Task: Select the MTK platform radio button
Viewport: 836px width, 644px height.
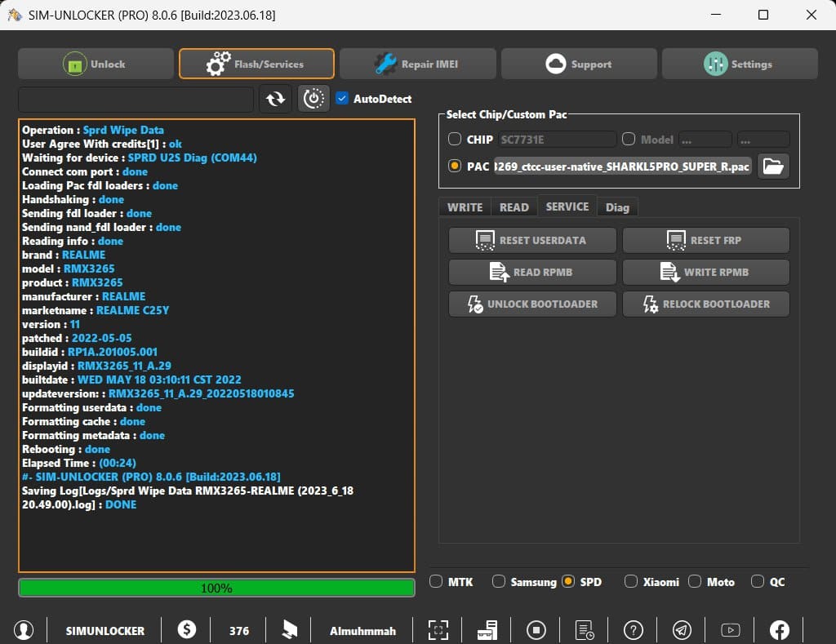Action: pos(436,581)
